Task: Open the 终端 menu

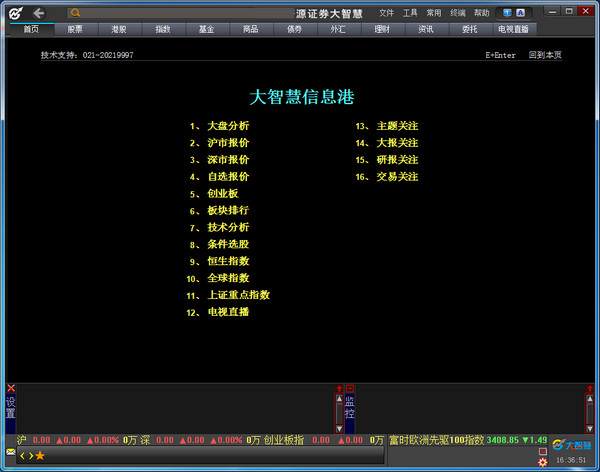Action: (x=458, y=13)
